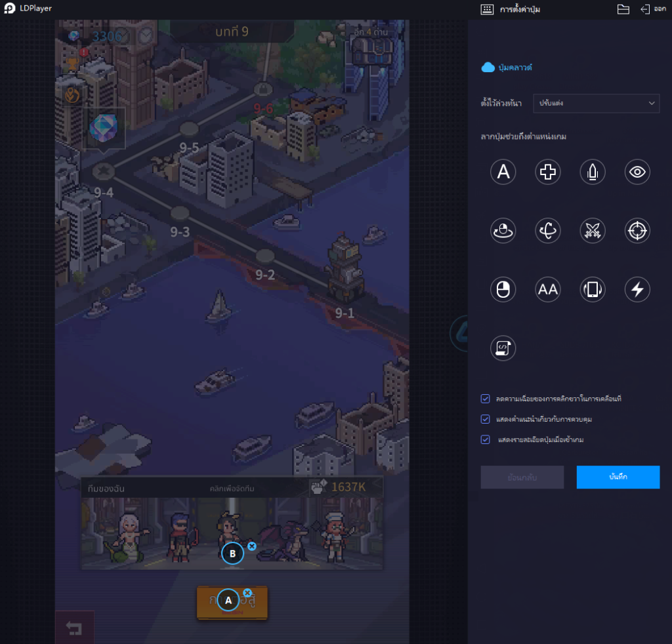Click the exit arrow icon in top bar
Screen dimensions: 672x644
(645, 9)
